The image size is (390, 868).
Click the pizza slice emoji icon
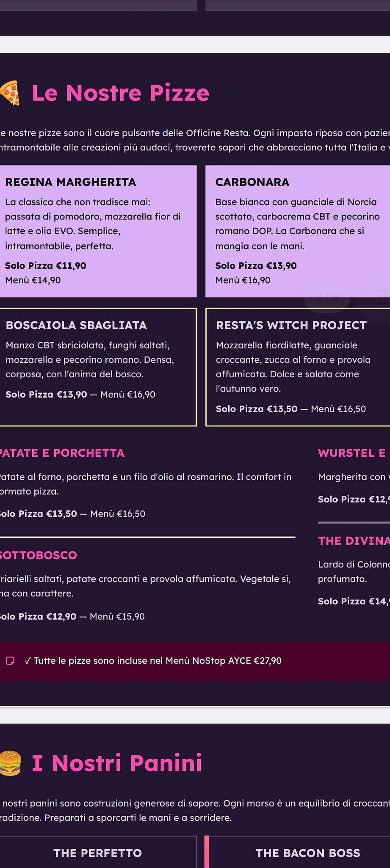pos(10,93)
